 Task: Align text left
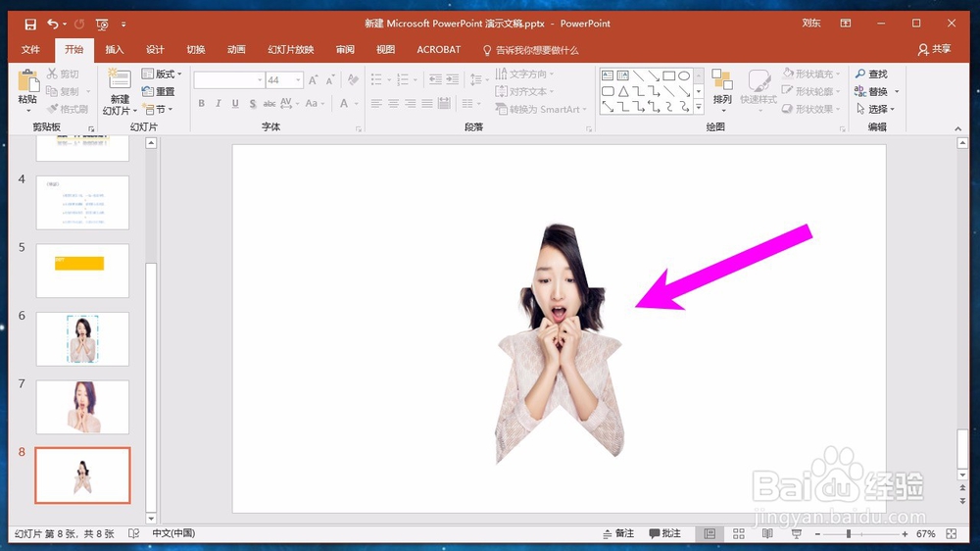click(x=376, y=103)
